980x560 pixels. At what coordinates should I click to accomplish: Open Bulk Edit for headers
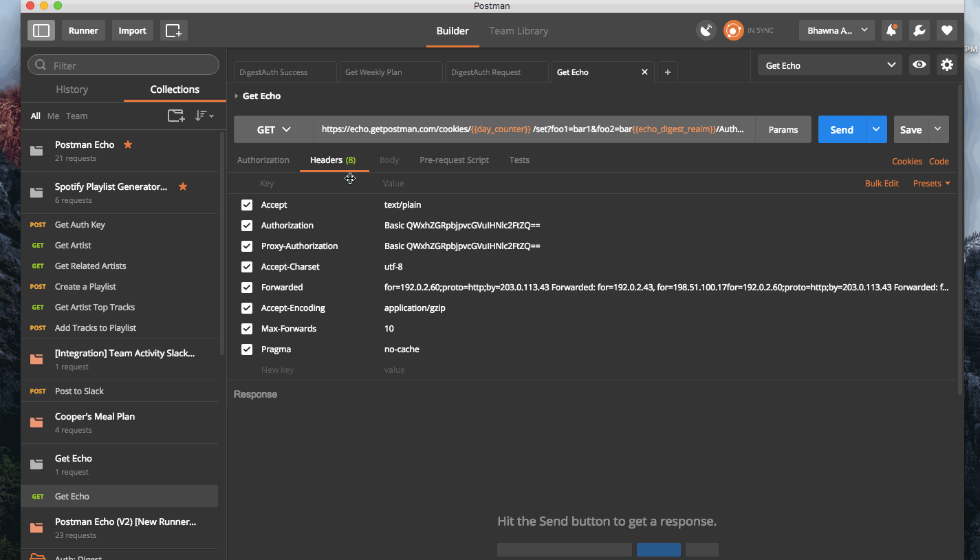(x=882, y=183)
